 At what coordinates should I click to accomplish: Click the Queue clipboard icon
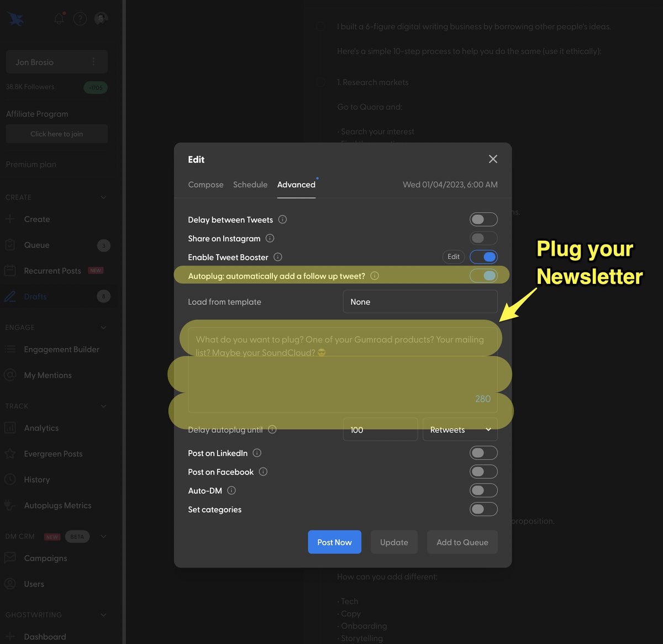coord(10,245)
